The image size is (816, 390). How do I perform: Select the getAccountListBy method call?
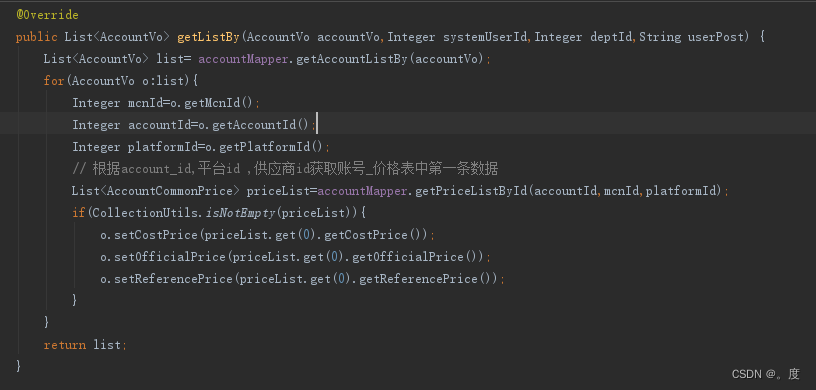click(352, 59)
